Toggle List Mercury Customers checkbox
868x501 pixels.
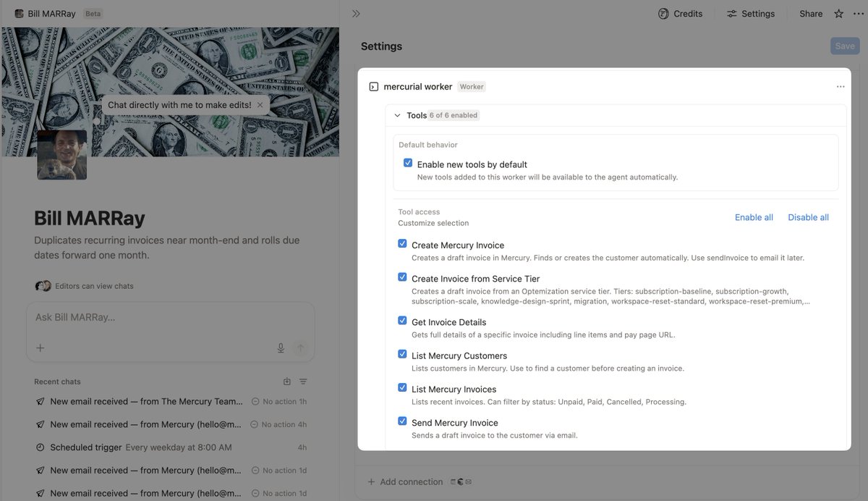402,355
